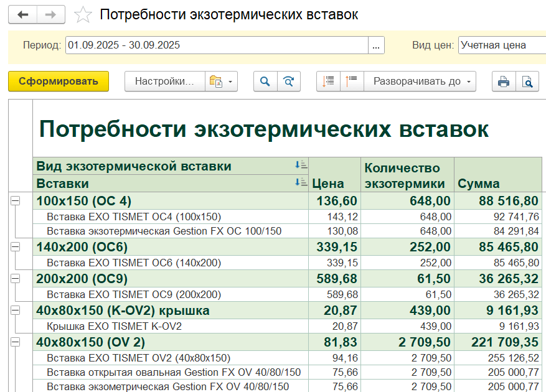Click the period selection ellipsis button
This screenshot has height=392, width=546.
coord(376,45)
